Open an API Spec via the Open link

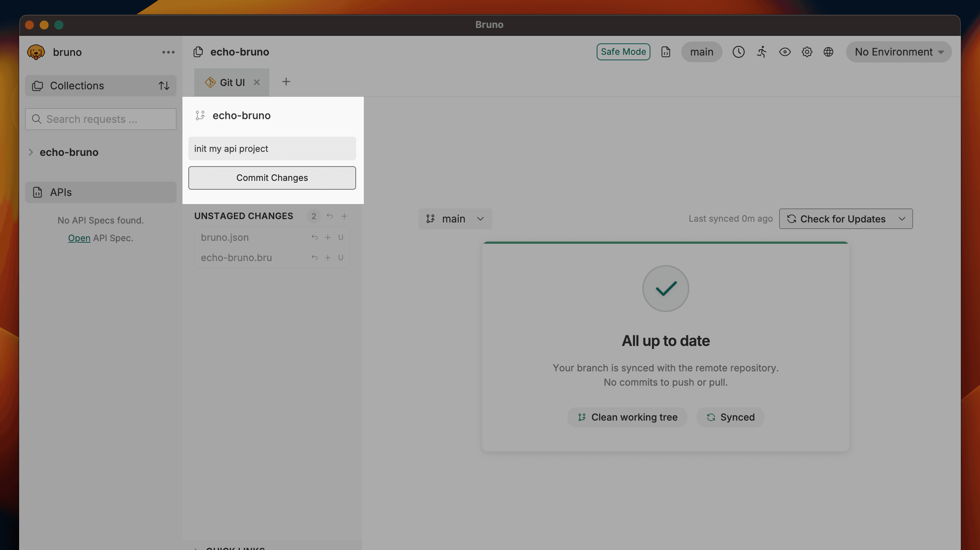tap(79, 238)
